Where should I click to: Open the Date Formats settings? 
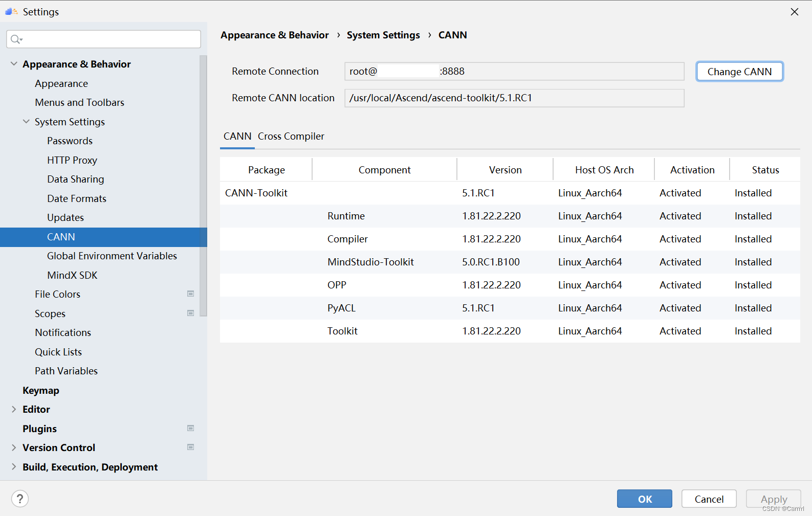point(77,198)
